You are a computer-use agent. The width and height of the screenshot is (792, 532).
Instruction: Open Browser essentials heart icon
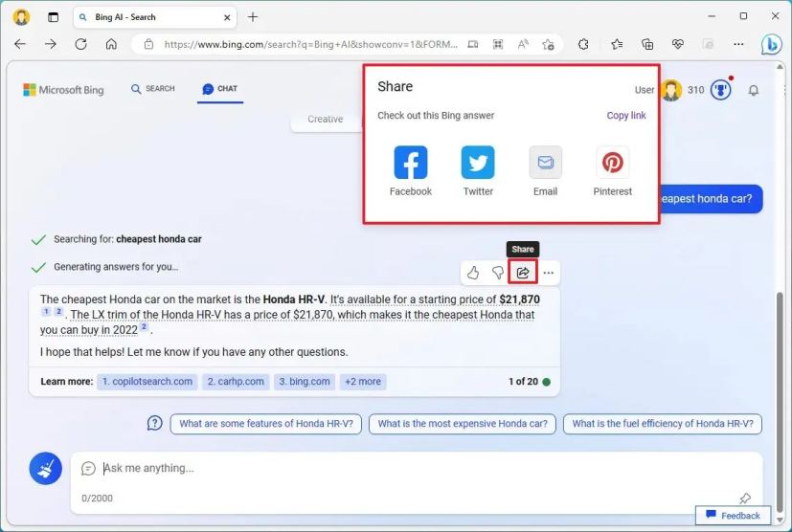[x=678, y=44]
